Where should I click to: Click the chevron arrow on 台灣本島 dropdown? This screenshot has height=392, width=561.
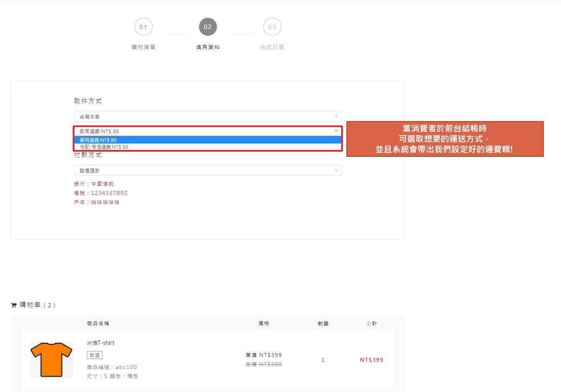click(336, 117)
